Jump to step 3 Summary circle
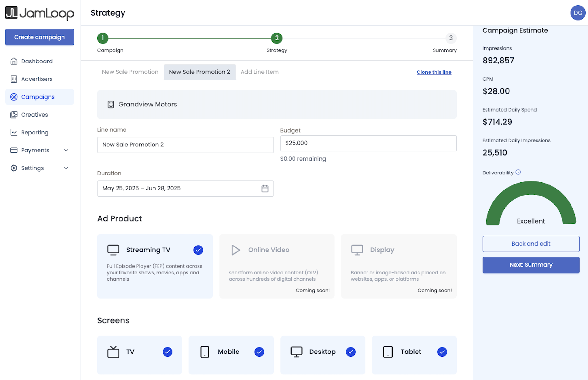The height and width of the screenshot is (380, 588). click(x=451, y=38)
